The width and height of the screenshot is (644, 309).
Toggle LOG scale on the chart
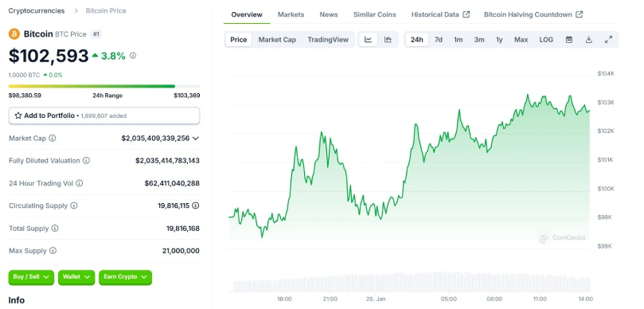[x=546, y=40]
